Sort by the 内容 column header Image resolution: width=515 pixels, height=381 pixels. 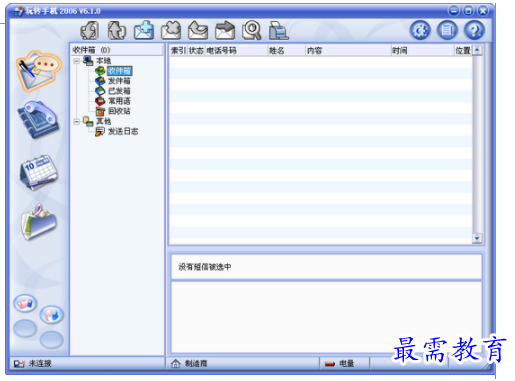pos(348,51)
